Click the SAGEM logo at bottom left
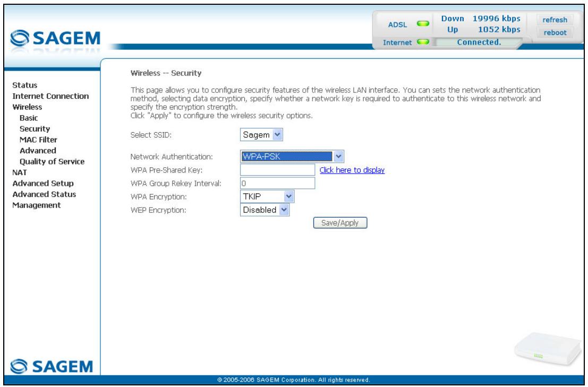The image size is (588, 387). point(52,366)
